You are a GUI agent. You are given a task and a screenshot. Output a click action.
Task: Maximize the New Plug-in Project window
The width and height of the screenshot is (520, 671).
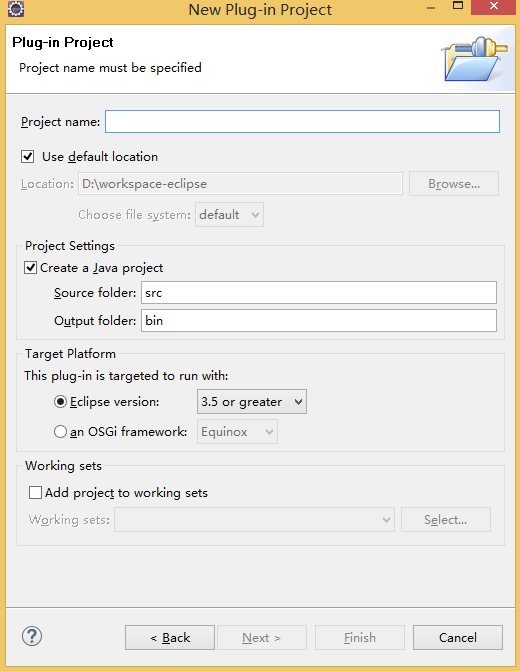pyautogui.click(x=458, y=6)
